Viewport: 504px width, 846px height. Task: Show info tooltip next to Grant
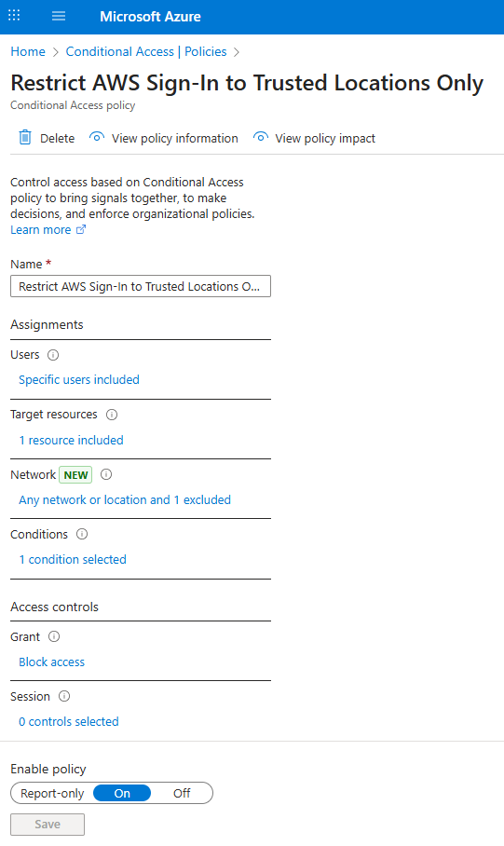click(54, 636)
